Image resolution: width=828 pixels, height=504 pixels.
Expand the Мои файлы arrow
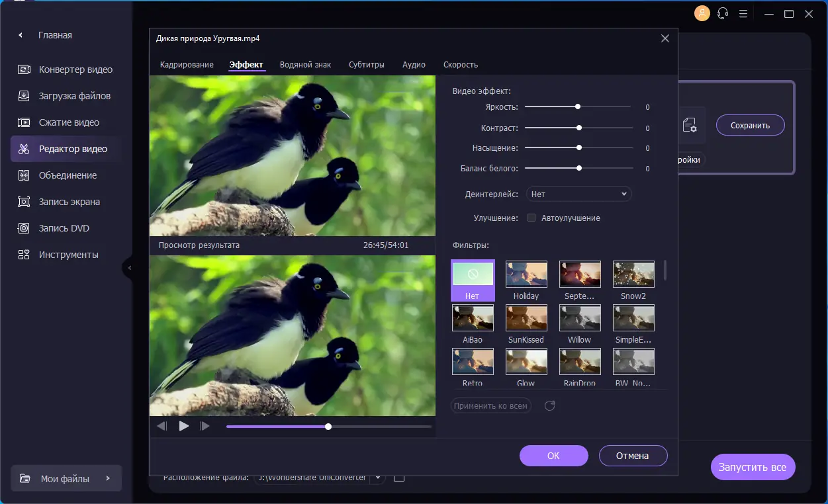coord(108,479)
